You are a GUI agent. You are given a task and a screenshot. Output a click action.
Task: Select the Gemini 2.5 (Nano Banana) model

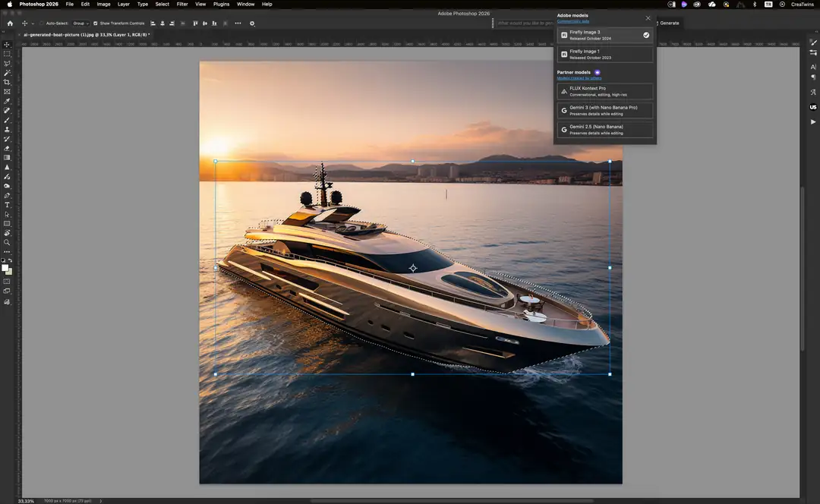click(x=604, y=130)
